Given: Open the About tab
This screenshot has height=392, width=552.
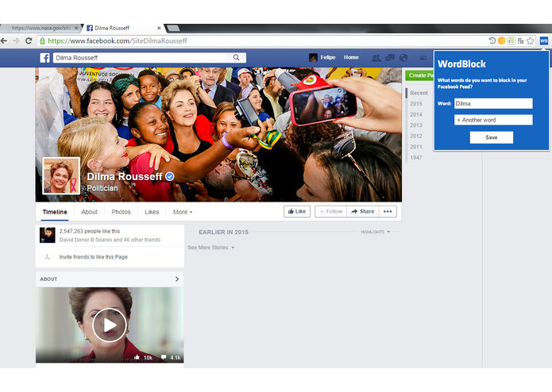Looking at the screenshot, I should coord(89,212).
